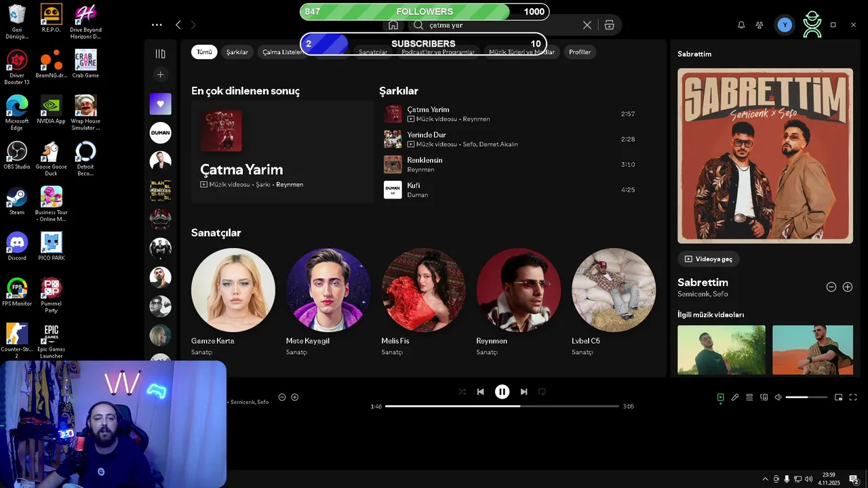Open the Browse icon beside search
The width and height of the screenshot is (868, 488).
point(610,25)
